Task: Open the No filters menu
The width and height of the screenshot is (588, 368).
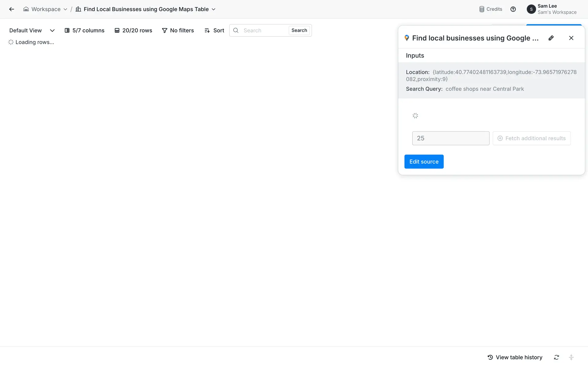Action: (178, 30)
